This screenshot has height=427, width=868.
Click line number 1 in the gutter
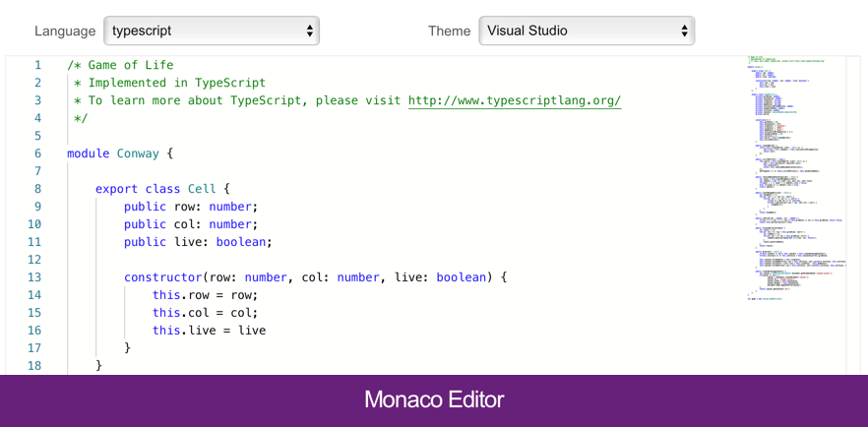point(37,65)
